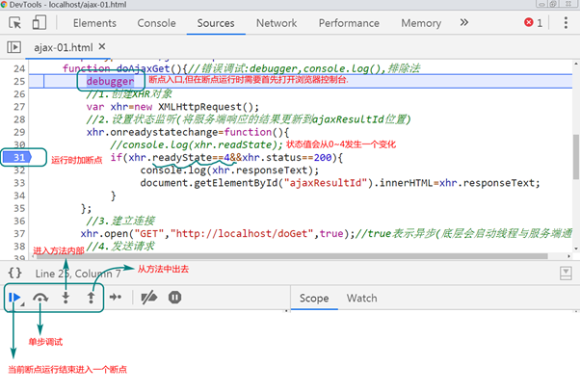Open the Memory tab
580x392 pixels.
click(x=421, y=23)
